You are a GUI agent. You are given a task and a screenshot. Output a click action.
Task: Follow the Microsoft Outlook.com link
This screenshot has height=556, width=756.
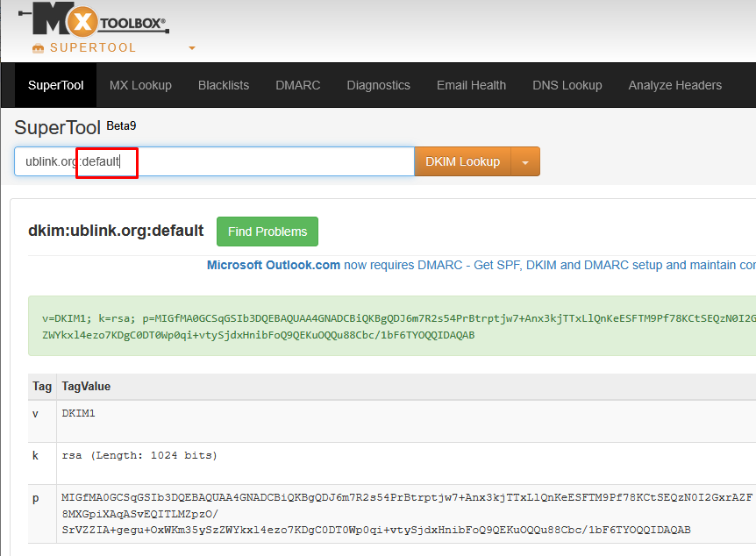click(274, 265)
